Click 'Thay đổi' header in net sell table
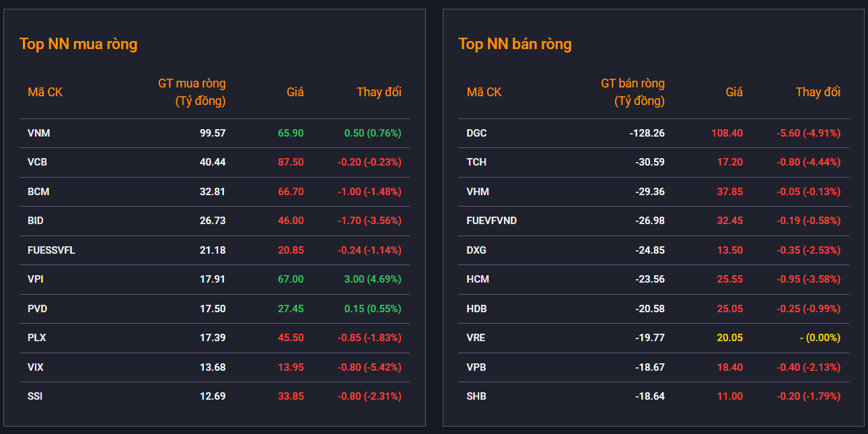This screenshot has height=434, width=868. [x=818, y=92]
